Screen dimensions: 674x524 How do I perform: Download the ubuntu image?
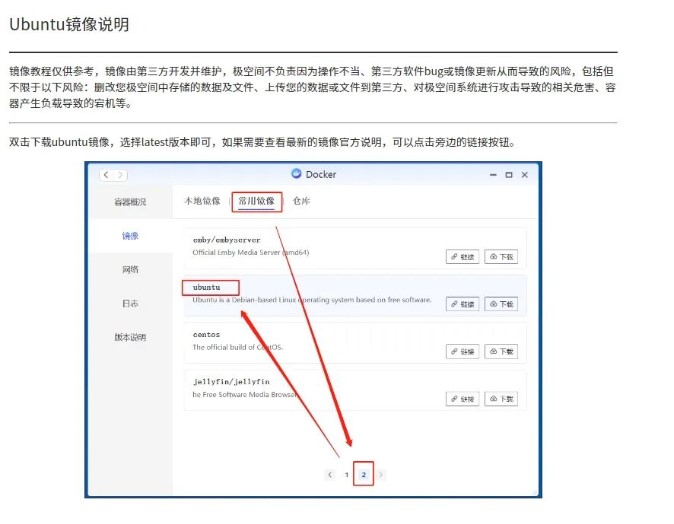pos(501,304)
